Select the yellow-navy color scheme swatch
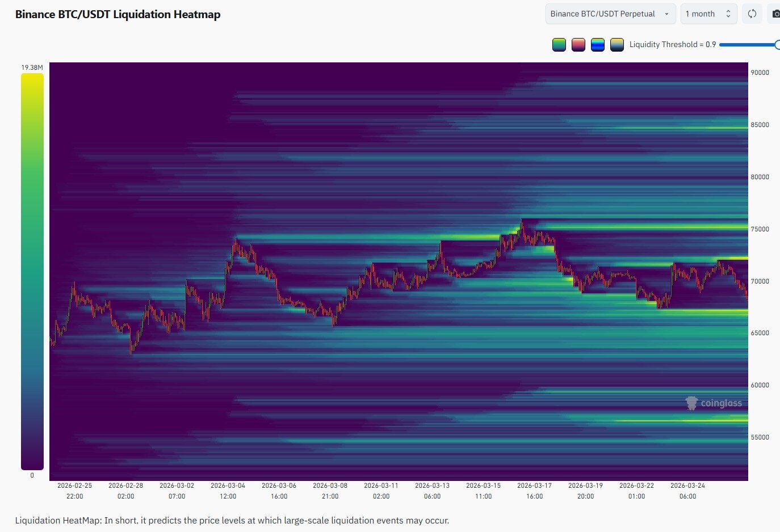 617,45
